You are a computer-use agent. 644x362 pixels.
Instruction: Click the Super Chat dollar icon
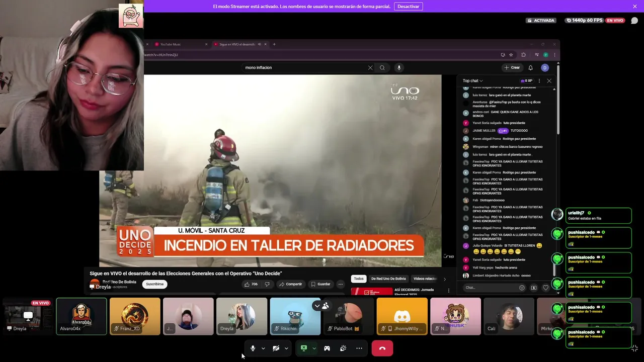pyautogui.click(x=533, y=288)
